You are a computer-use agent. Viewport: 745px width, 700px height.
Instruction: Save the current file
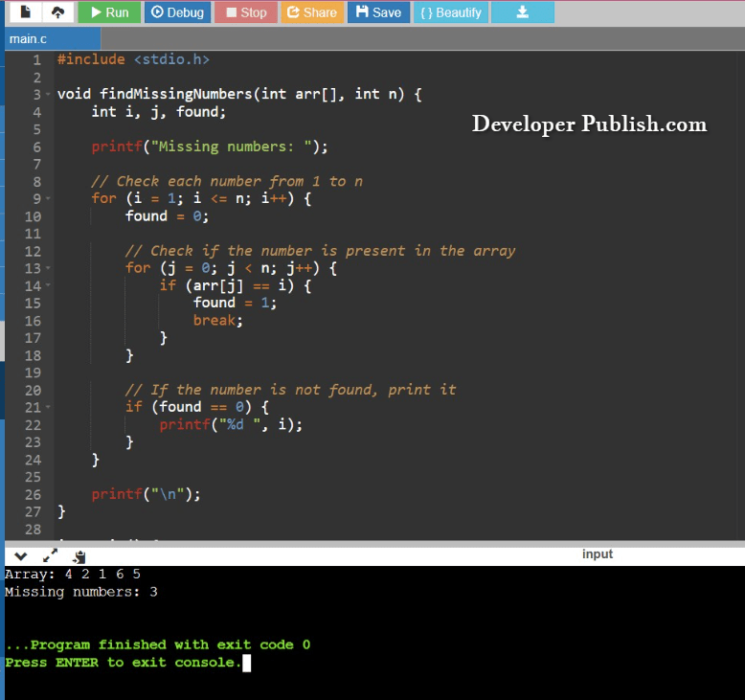(x=378, y=12)
